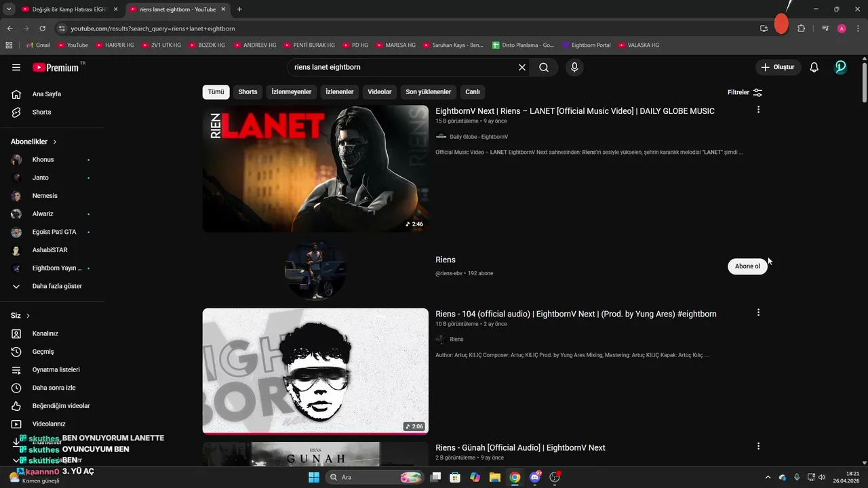The height and width of the screenshot is (488, 868).
Task: Open the tab search dropdown arrow
Action: pos(9,9)
